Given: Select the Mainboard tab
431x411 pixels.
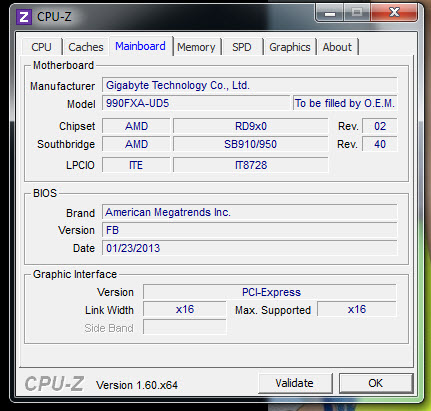Looking at the screenshot, I should [140, 46].
